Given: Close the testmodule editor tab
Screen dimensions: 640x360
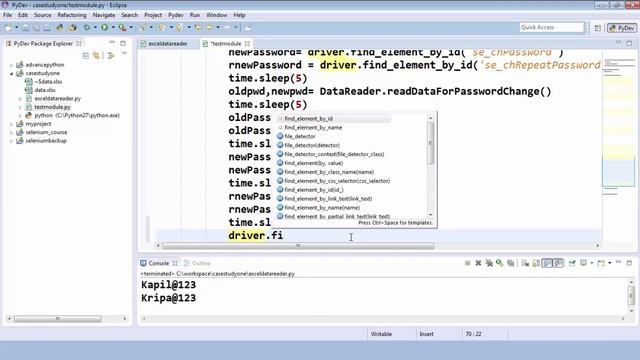Looking at the screenshot, I should click(247, 44).
